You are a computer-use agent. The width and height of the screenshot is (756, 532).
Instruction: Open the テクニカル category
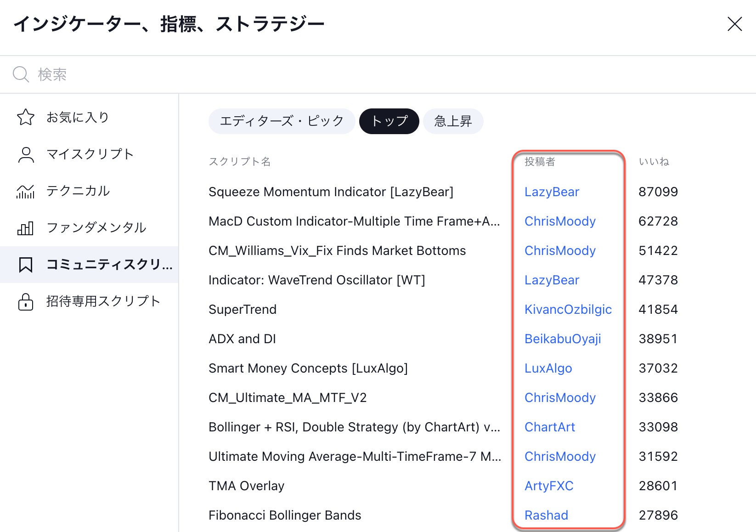[89, 191]
